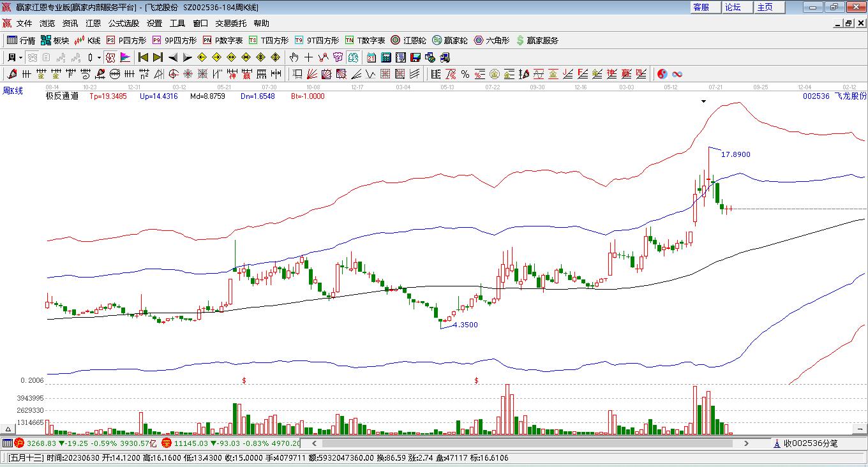Image resolution: width=868 pixels, height=467 pixels.
Task: Expand the volume panel with triangle button
Action: [x=9, y=429]
